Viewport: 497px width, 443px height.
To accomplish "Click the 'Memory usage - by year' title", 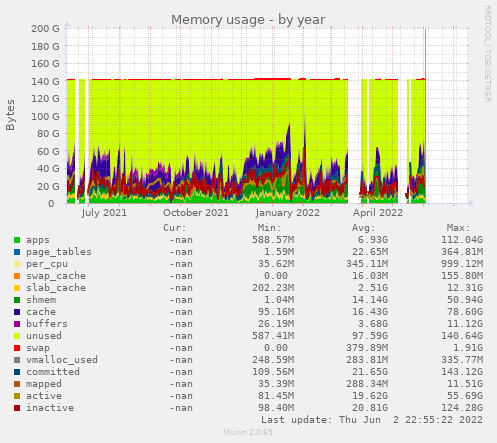I will pyautogui.click(x=248, y=20).
